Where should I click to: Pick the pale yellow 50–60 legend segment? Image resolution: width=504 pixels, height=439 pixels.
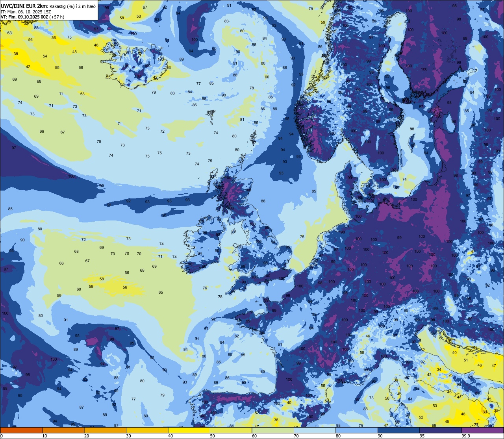(231, 430)
